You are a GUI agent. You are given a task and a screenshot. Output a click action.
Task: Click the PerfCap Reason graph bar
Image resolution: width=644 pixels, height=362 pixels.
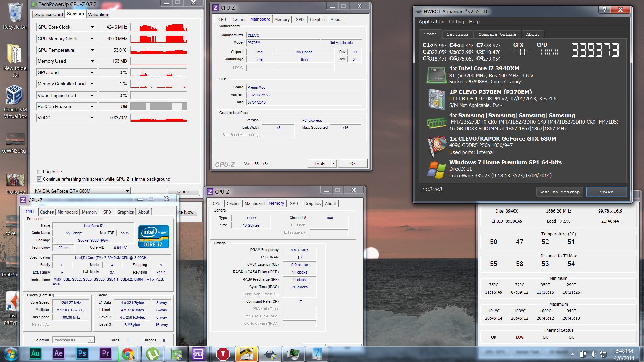pyautogui.click(x=159, y=106)
